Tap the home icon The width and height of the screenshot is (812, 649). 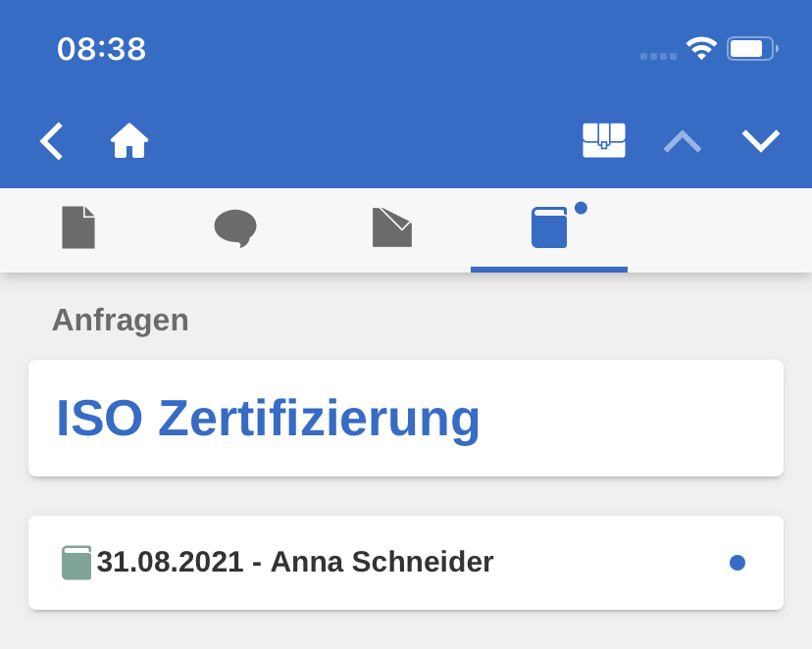click(x=129, y=141)
